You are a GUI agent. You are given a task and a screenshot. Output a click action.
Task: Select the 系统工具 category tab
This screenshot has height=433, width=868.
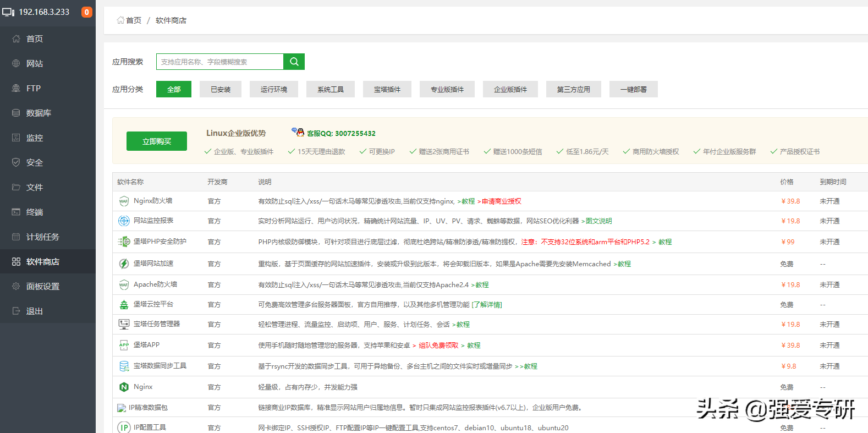click(x=331, y=89)
